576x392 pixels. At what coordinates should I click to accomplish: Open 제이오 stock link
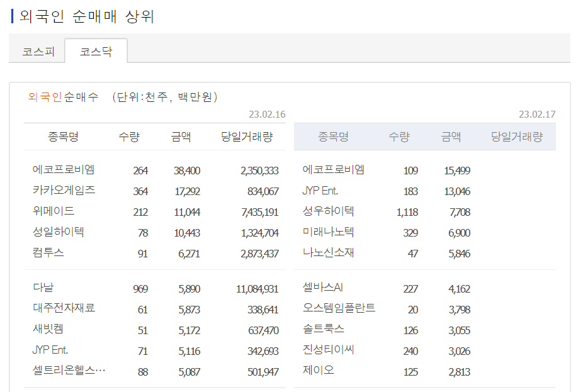tap(318, 370)
